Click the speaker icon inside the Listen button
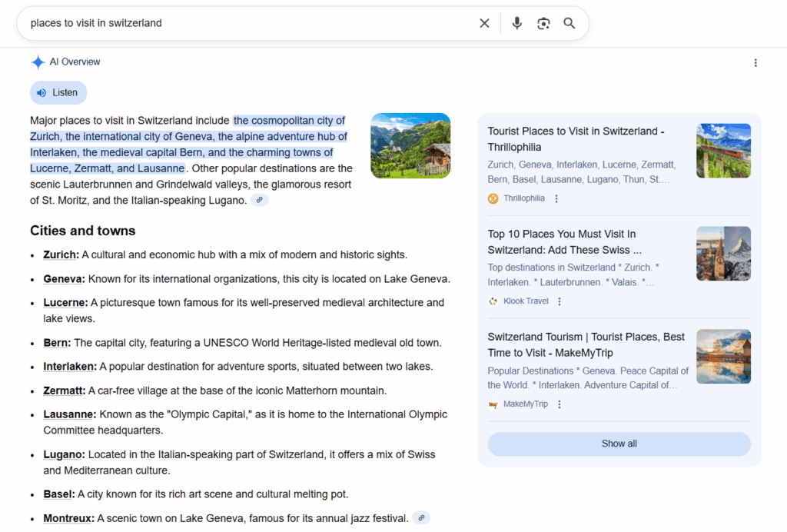This screenshot has width=787, height=532. click(42, 92)
